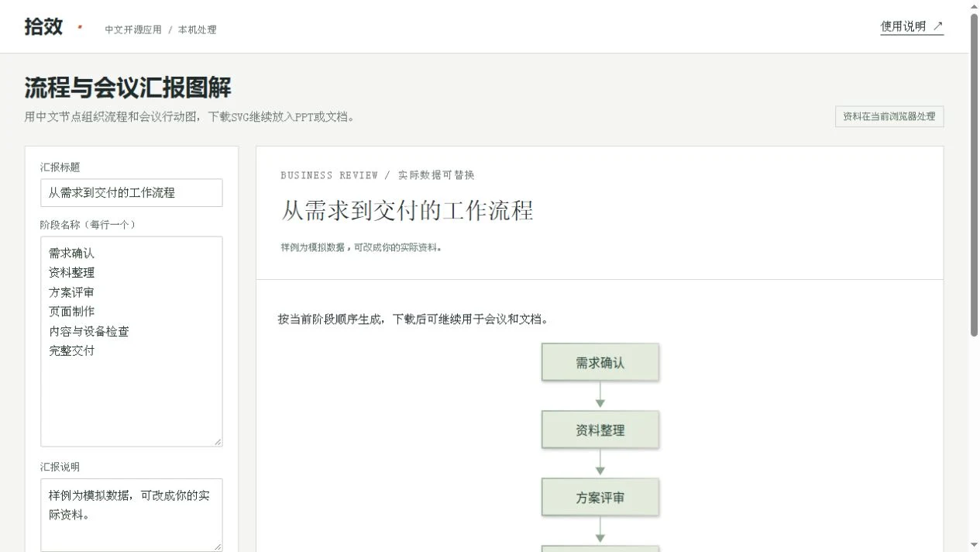Click the 按当前阶段顺序生成 description text
980x552 pixels.
pyautogui.click(x=414, y=319)
